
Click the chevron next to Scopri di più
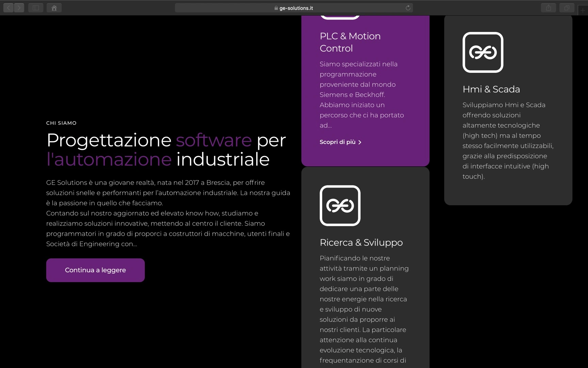[360, 142]
